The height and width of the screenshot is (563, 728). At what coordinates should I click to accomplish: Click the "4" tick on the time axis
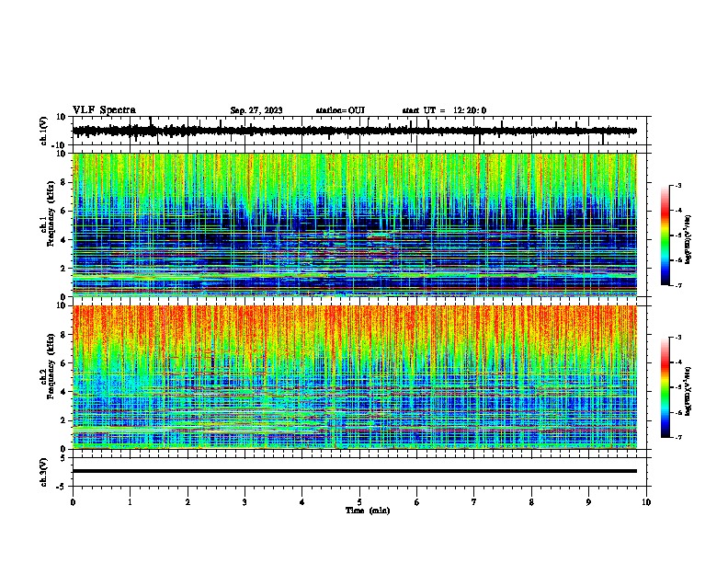tap(302, 502)
